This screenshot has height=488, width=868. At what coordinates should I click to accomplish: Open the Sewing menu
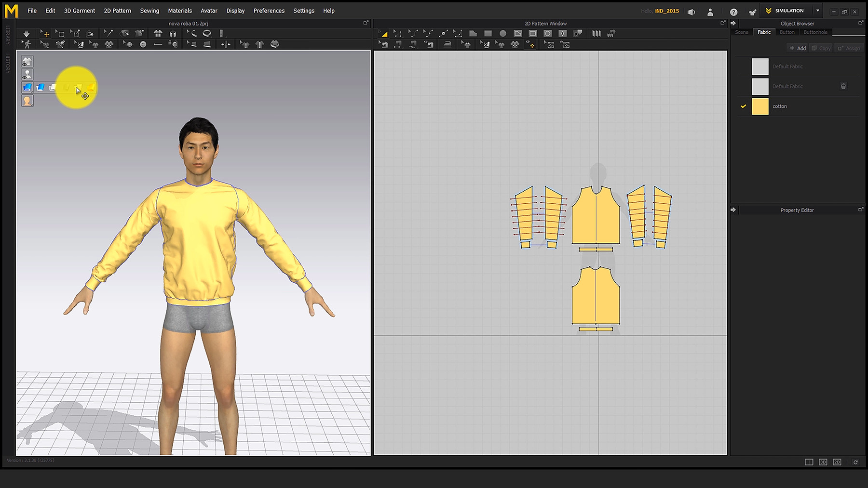(149, 10)
